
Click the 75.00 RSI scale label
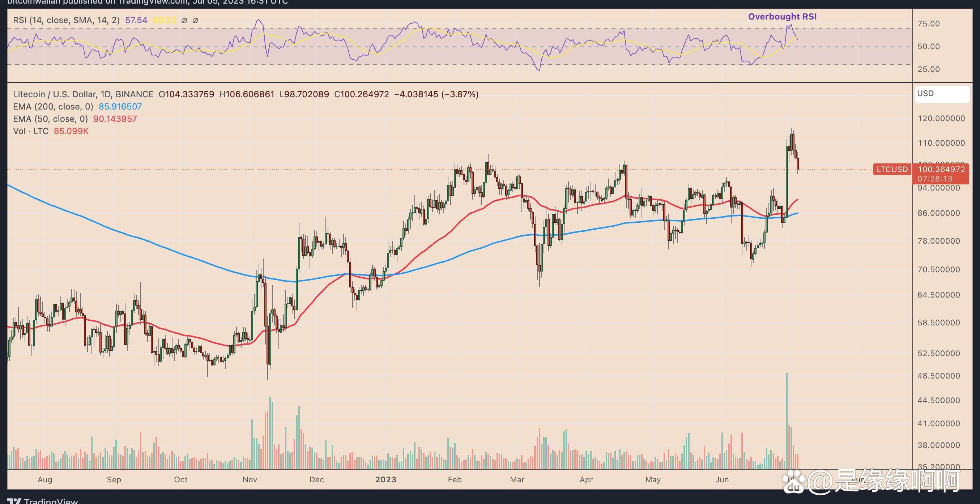click(929, 24)
